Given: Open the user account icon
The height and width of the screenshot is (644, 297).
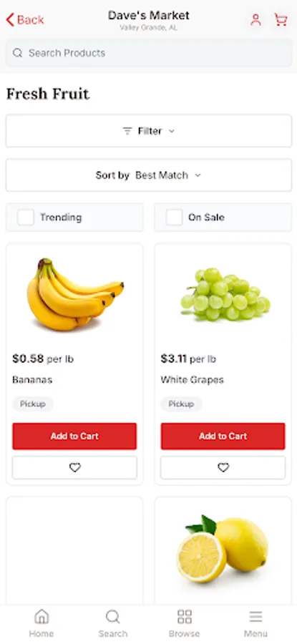Looking at the screenshot, I should click(x=255, y=20).
